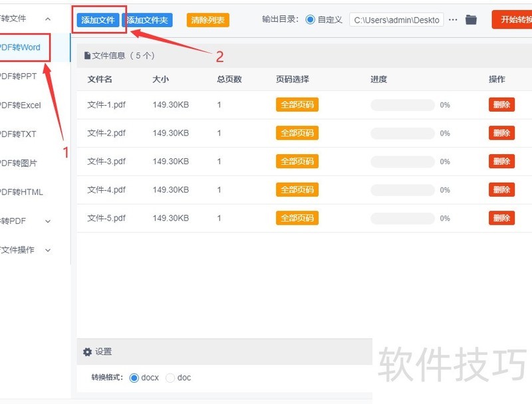Click the file info document icon
This screenshot has width=532, height=404.
click(x=87, y=56)
